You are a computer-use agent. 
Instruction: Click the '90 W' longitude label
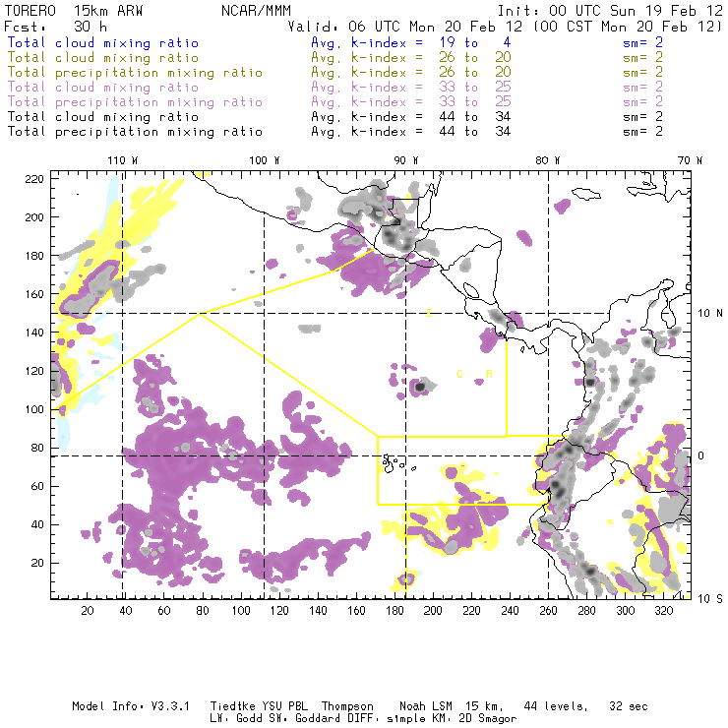(x=405, y=160)
